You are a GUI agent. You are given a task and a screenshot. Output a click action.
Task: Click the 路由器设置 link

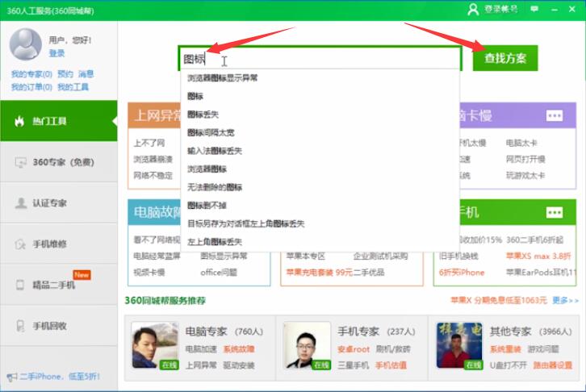[553, 365]
